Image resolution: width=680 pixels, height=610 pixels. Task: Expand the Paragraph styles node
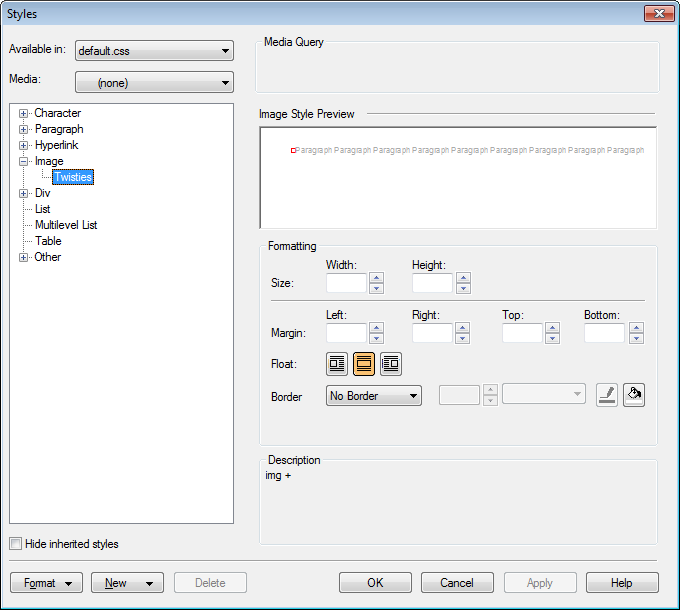(24, 129)
